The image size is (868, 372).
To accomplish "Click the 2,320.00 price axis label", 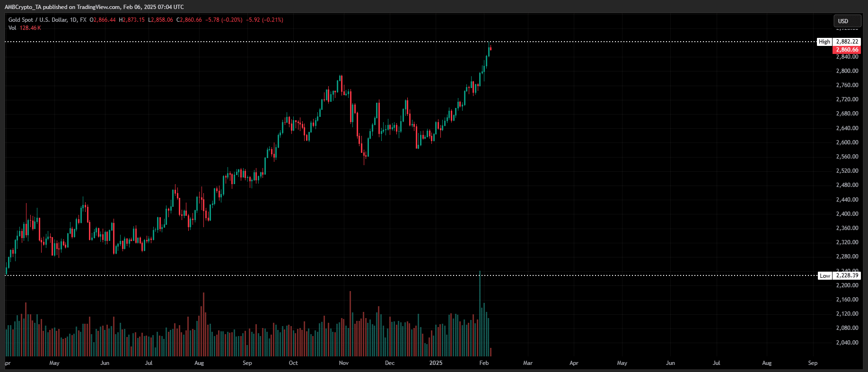I will (x=847, y=242).
